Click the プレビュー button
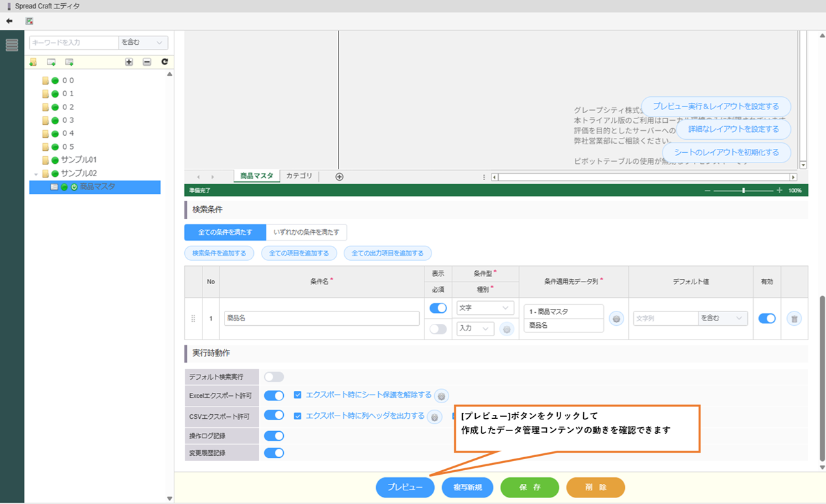The image size is (826, 504). (x=405, y=487)
